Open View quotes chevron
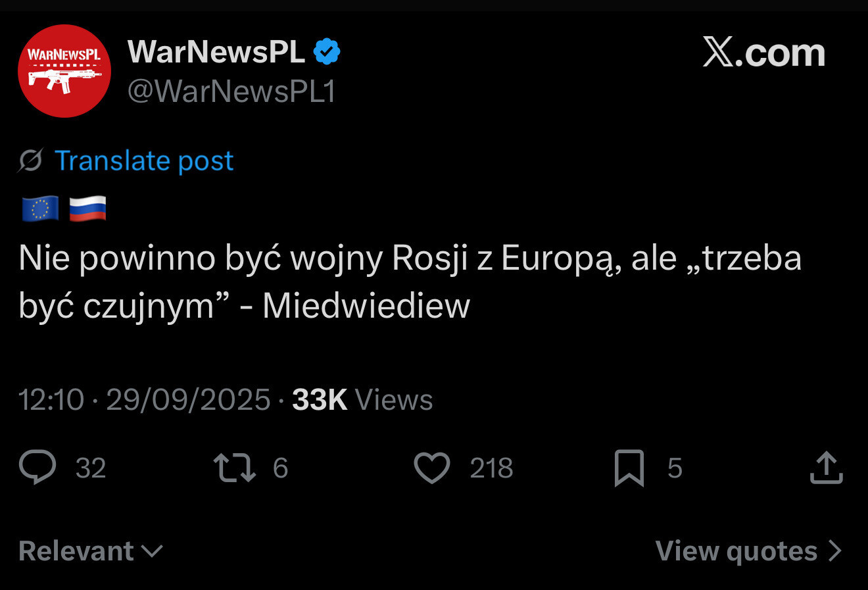This screenshot has width=868, height=590. point(834,551)
